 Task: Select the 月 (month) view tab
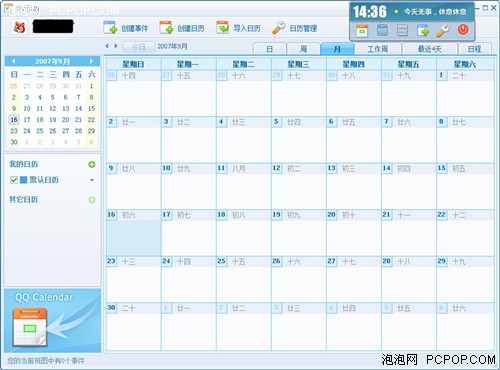point(337,49)
